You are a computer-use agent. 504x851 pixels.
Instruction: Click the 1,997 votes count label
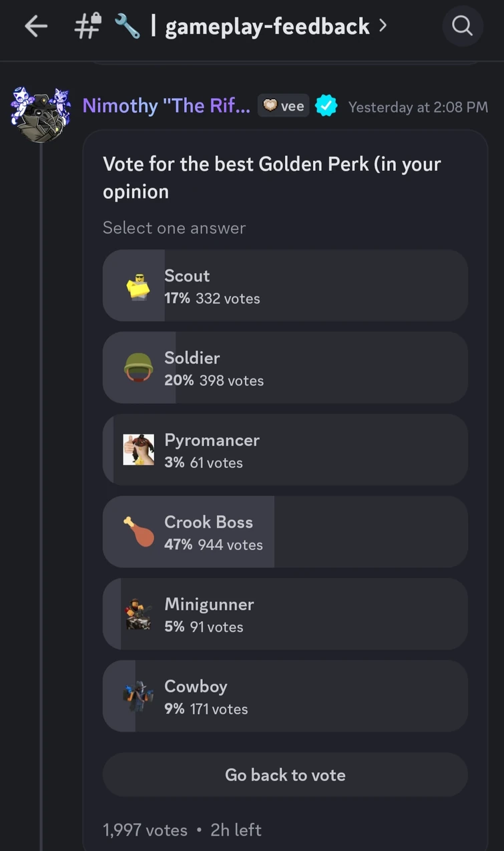tap(144, 830)
